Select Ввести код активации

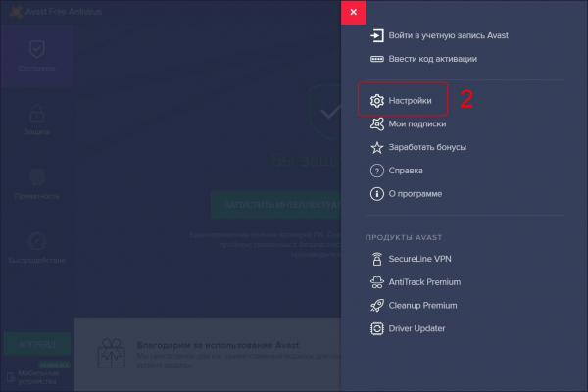click(433, 59)
